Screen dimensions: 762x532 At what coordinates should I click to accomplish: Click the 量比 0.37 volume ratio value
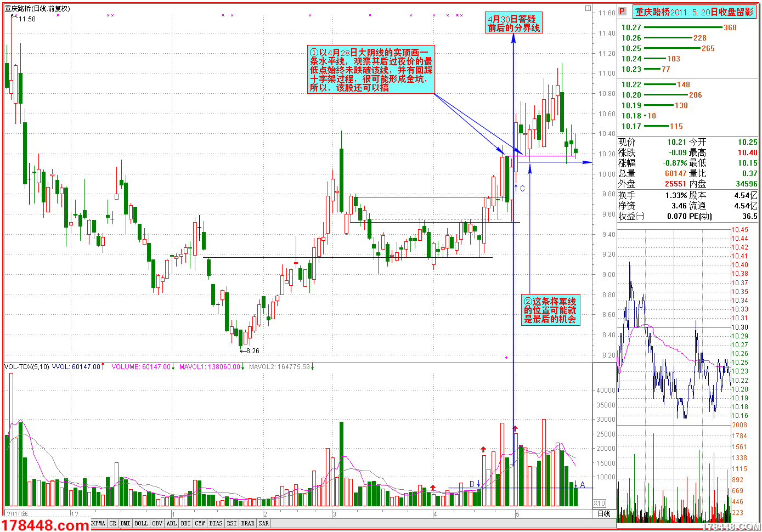(x=749, y=173)
